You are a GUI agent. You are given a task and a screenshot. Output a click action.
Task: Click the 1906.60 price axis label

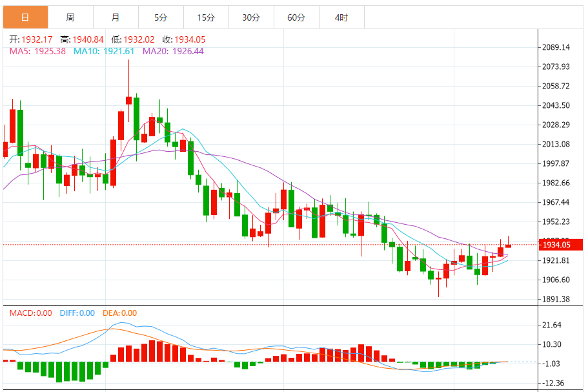(556, 280)
